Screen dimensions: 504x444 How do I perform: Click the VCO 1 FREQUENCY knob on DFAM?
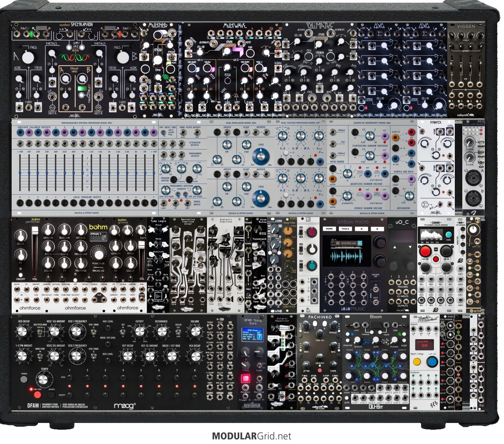[x=76, y=331]
